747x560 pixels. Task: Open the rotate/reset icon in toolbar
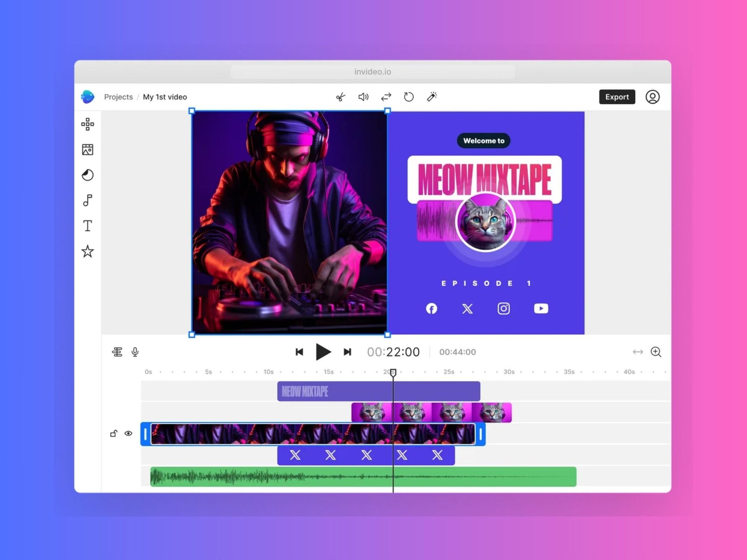(409, 97)
